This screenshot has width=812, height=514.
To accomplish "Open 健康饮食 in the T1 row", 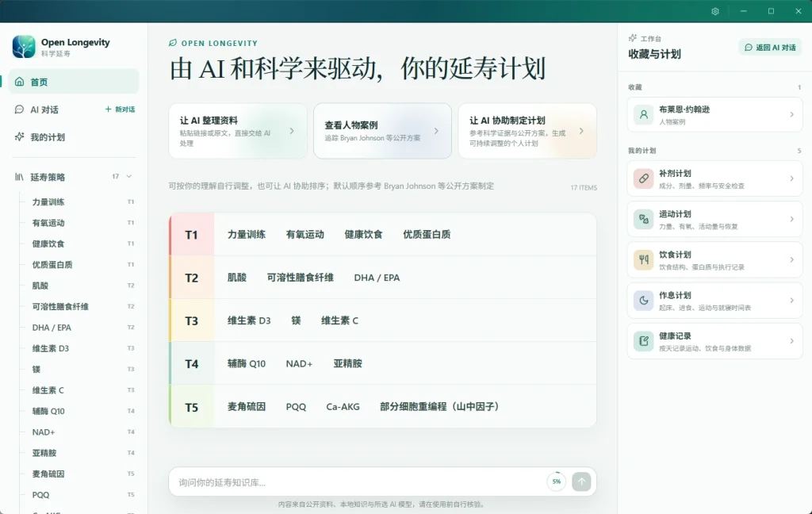I will click(363, 234).
